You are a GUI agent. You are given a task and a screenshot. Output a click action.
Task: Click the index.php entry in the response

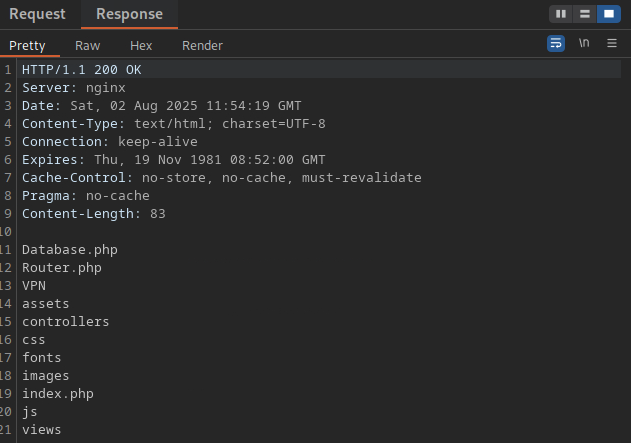(58, 394)
